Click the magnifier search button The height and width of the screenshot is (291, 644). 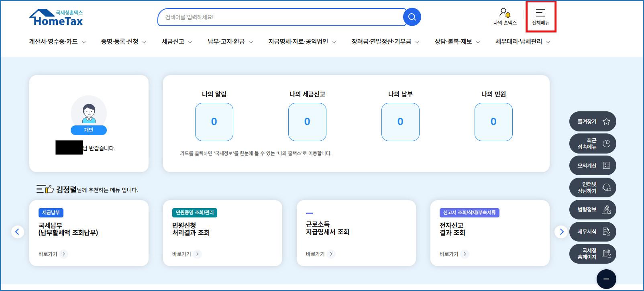pyautogui.click(x=412, y=17)
